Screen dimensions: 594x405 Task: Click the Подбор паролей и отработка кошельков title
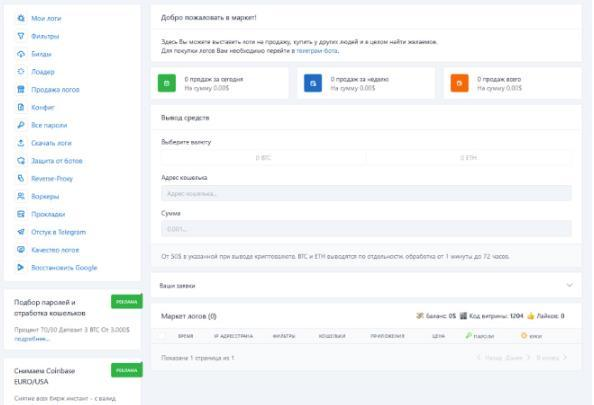pos(50,308)
